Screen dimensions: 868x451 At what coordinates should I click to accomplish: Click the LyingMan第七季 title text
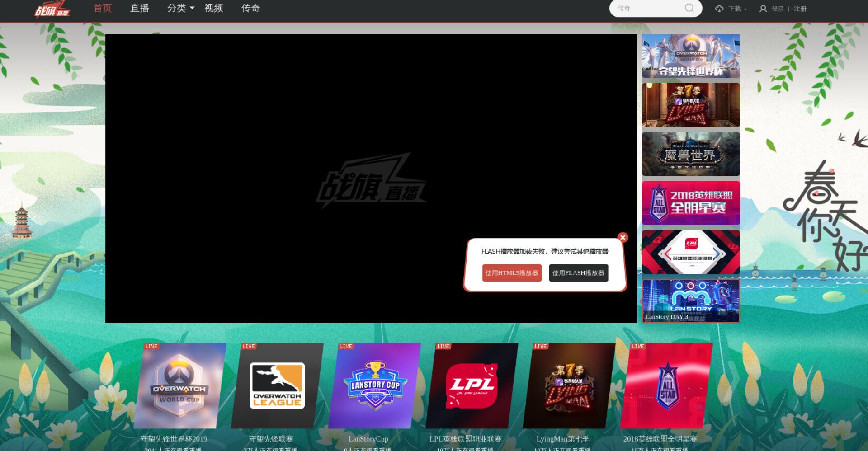pos(563,439)
